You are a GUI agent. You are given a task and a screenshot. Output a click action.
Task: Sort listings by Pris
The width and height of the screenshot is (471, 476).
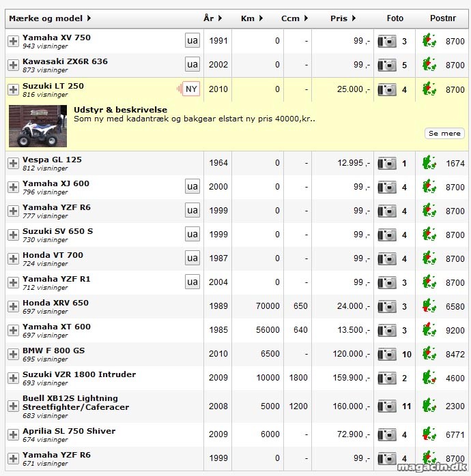coord(343,18)
